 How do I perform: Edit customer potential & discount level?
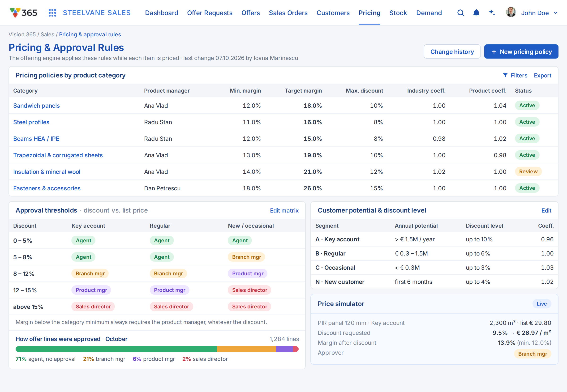[546, 210]
